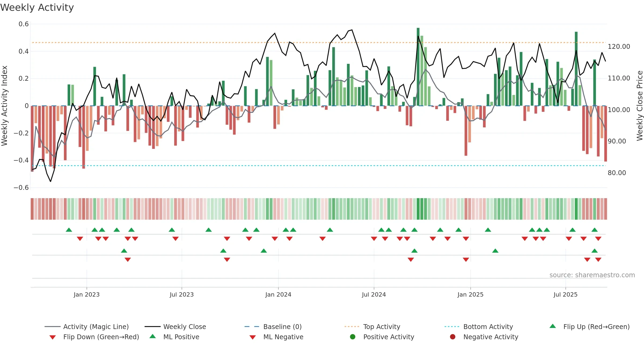Viewport: 644px width, 362px height.
Task: Toggle the Top Activity legend entry
Action: pos(372,327)
